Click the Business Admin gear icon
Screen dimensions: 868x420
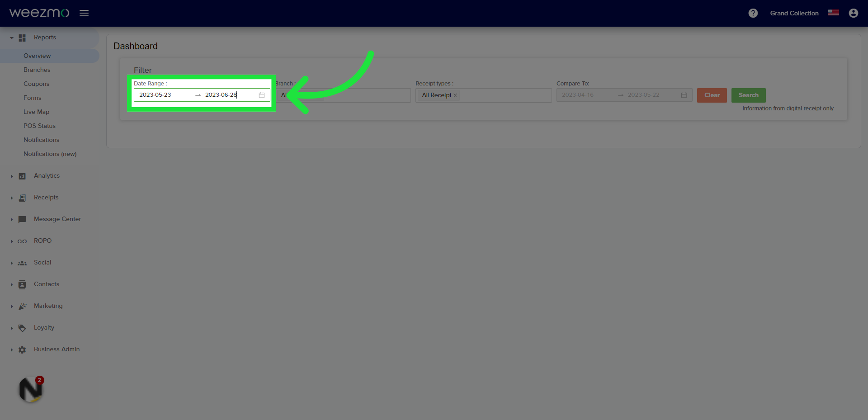coord(22,350)
